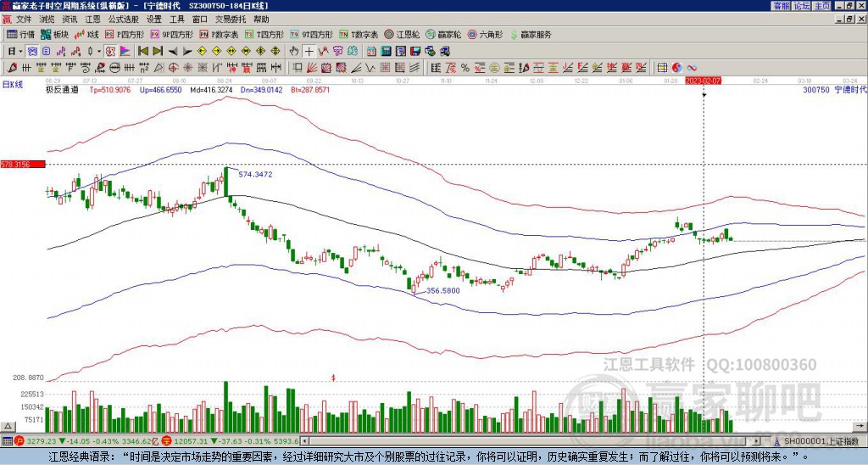Click the 日K线 period label

13,84
